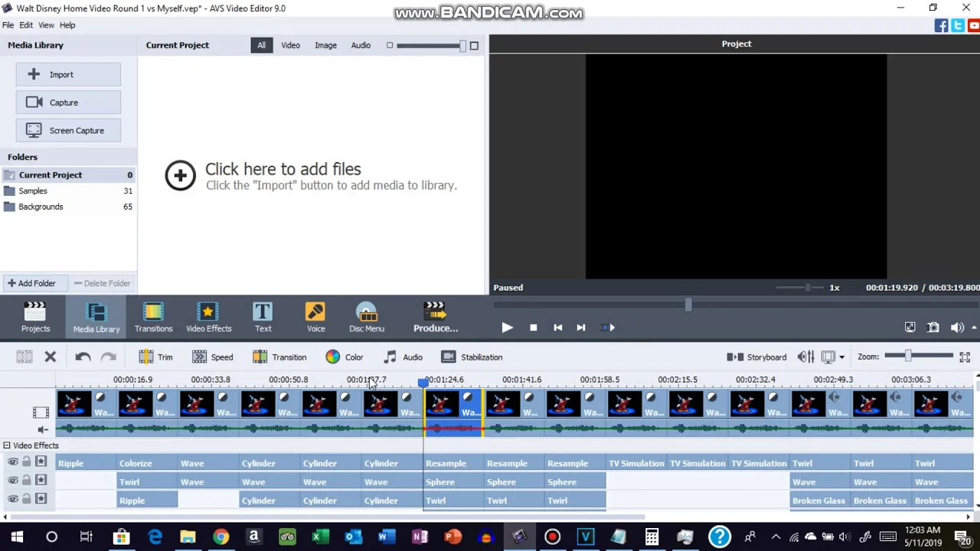Play the project preview

pos(507,328)
